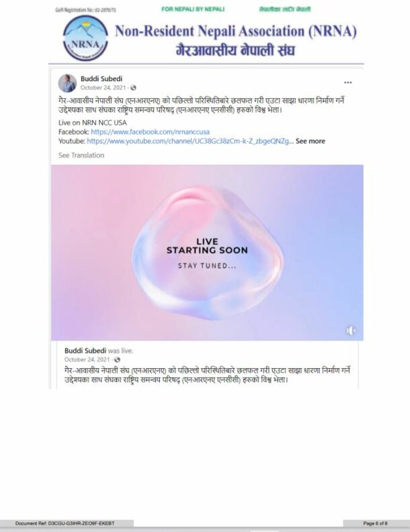Click the Page 6 of 8 indicator
410x532 pixels.
click(375, 523)
